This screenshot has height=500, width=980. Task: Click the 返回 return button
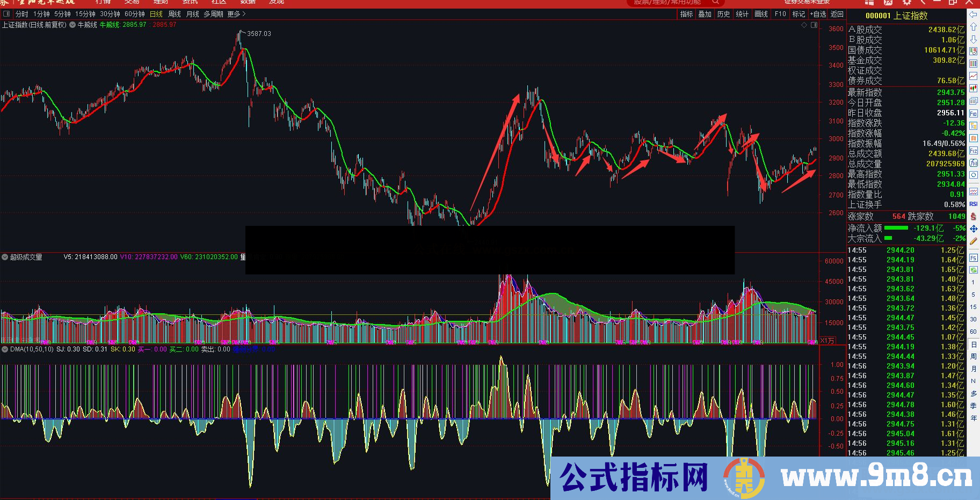point(837,14)
